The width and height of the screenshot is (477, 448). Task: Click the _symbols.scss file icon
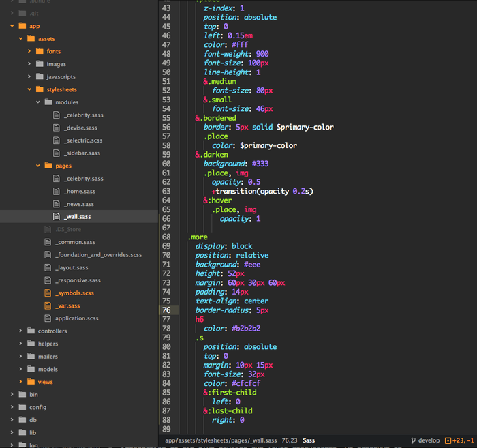tap(48, 293)
